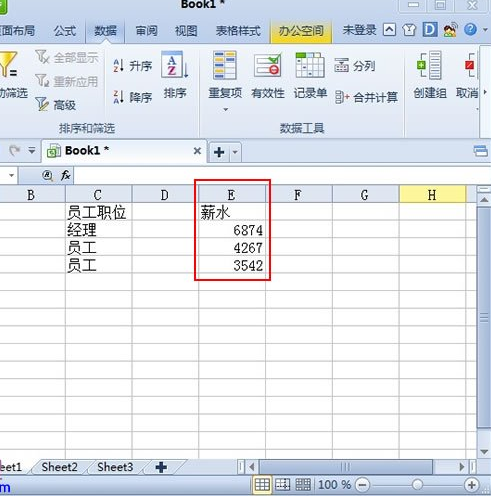
Task: Open the 审阅 review ribbon tab
Action: (146, 31)
